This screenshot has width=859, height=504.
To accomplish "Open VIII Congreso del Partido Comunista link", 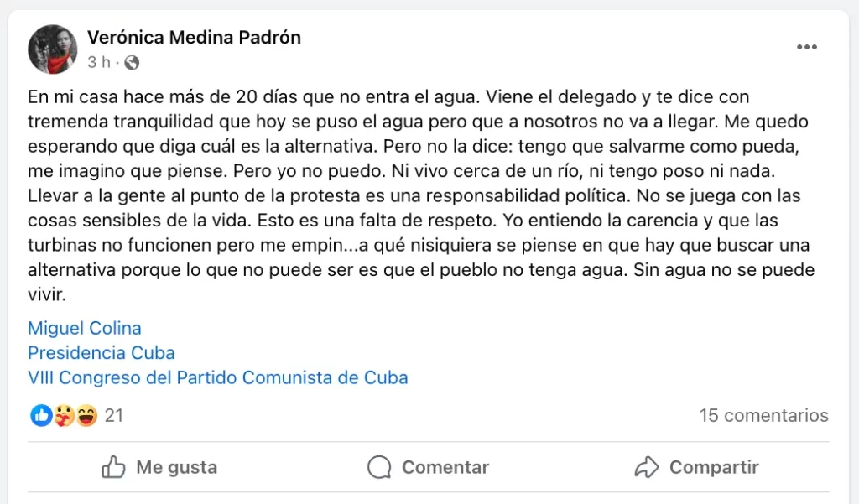I will click(x=217, y=377).
